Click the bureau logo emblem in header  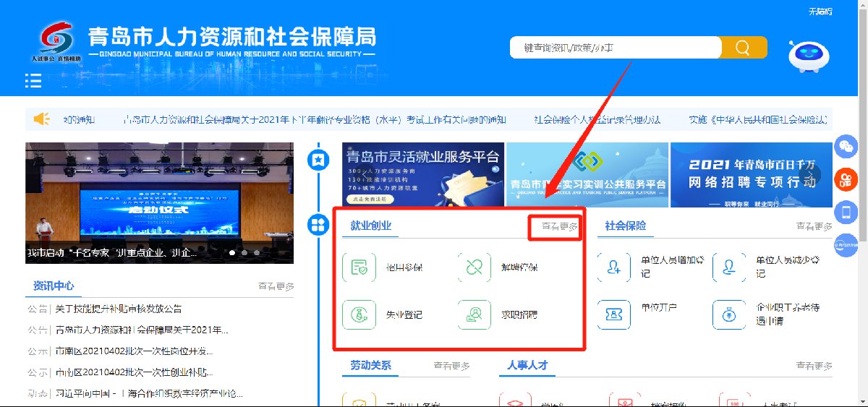click(55, 43)
